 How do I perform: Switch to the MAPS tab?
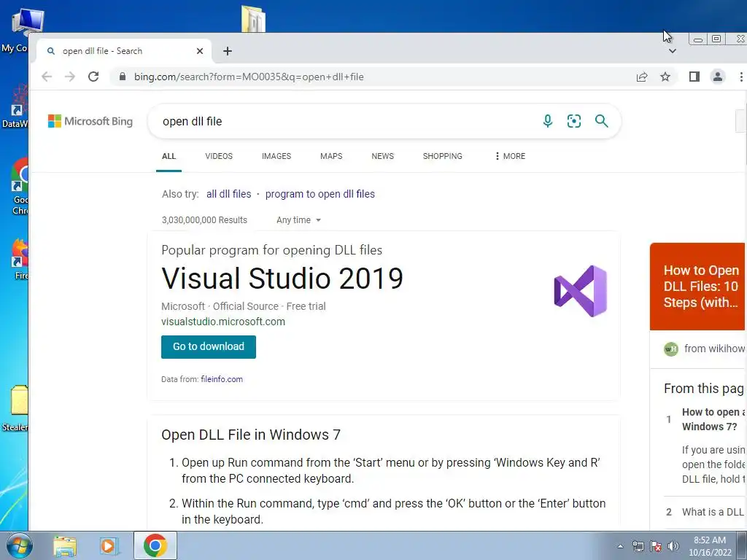click(331, 156)
